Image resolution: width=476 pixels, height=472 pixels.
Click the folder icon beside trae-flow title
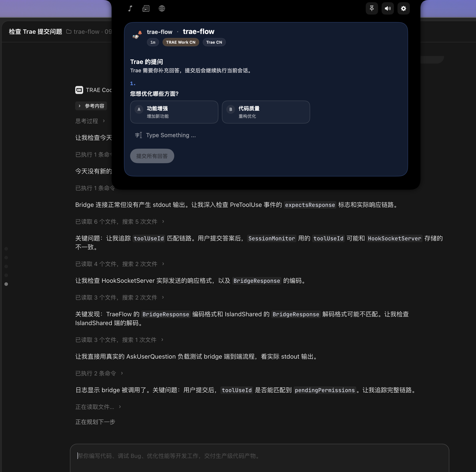pyautogui.click(x=69, y=32)
